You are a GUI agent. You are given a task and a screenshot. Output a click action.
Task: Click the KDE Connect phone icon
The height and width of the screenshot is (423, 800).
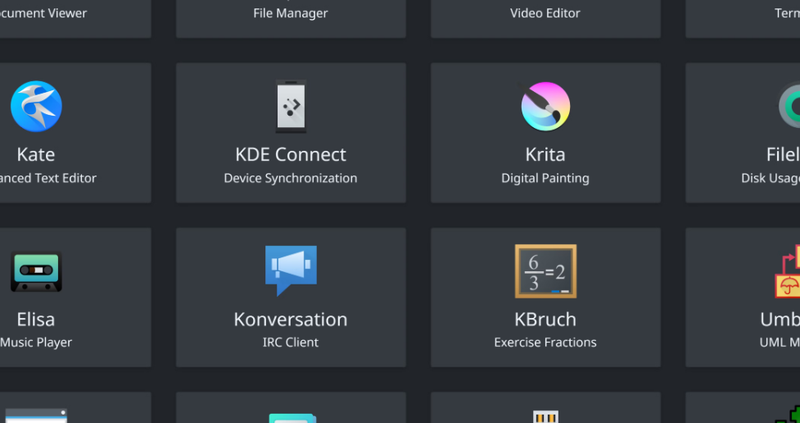click(x=291, y=106)
